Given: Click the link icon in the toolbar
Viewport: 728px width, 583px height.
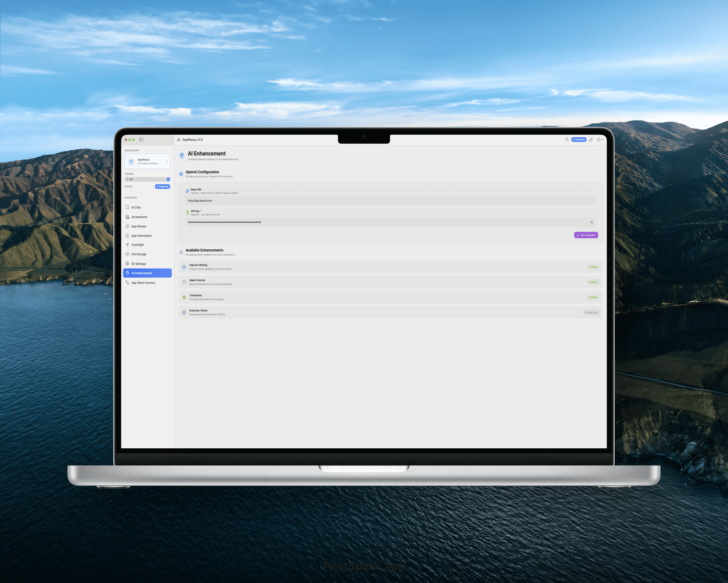Looking at the screenshot, I should tap(591, 139).
